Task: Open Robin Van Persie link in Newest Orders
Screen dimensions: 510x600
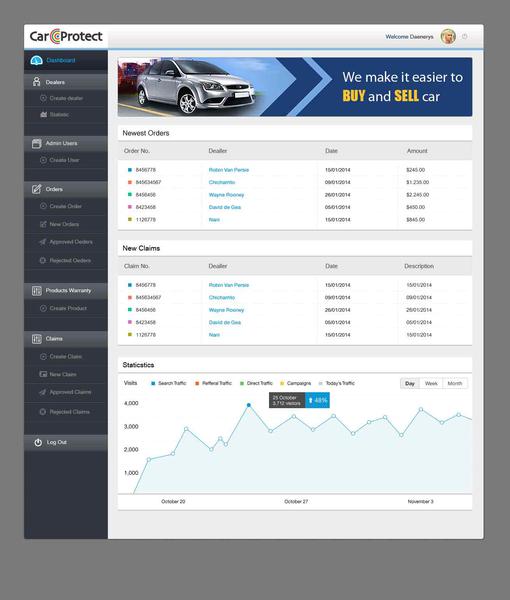Action: tap(229, 170)
